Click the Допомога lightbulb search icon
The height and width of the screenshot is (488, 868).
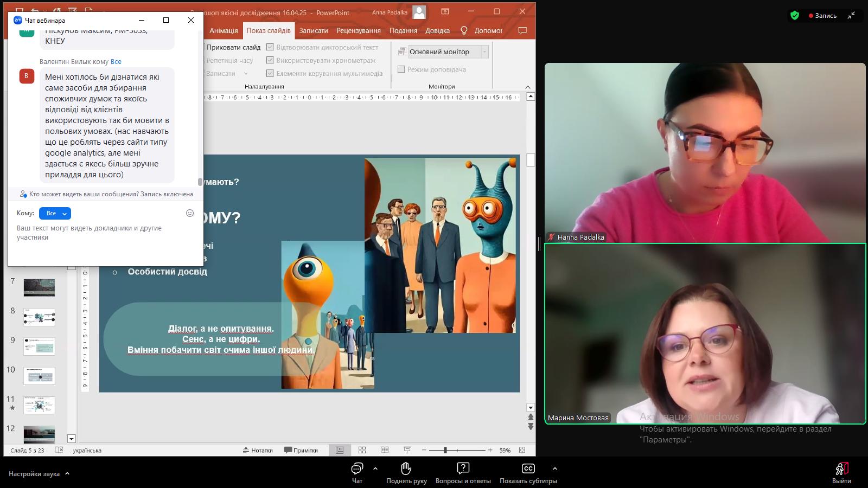(464, 30)
